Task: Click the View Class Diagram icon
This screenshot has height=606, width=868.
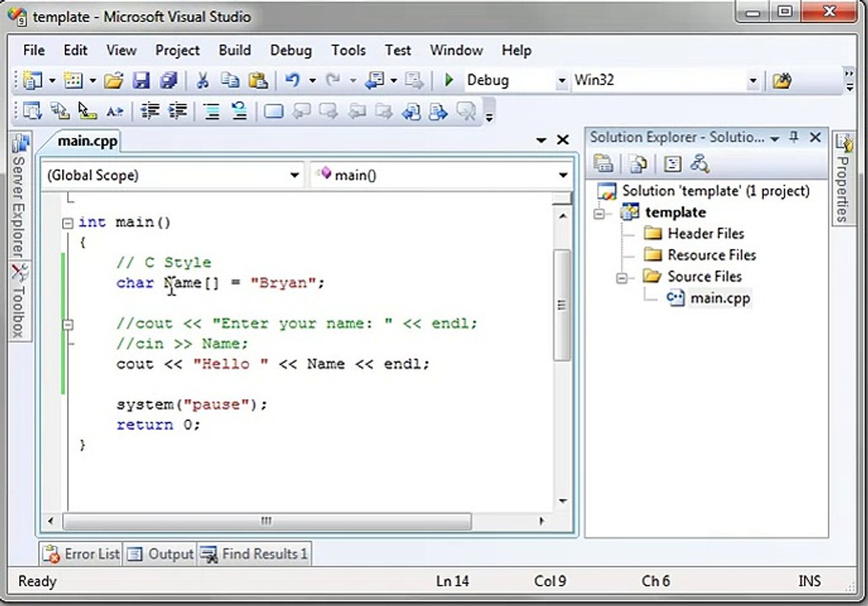Action: pyautogui.click(x=700, y=164)
